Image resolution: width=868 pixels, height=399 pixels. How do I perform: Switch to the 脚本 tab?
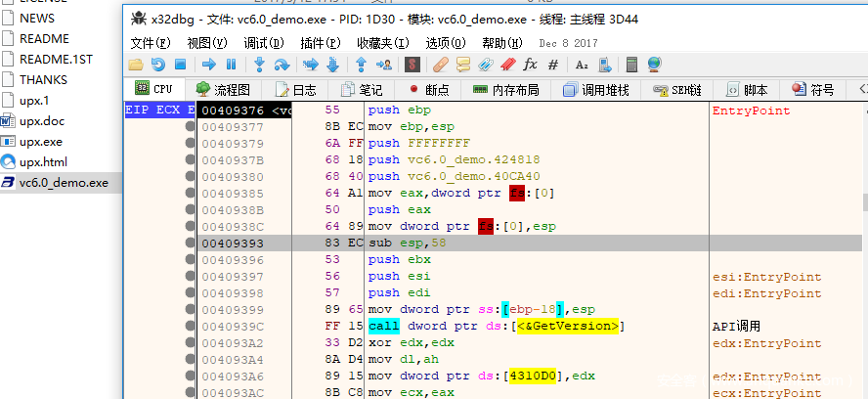point(747,90)
